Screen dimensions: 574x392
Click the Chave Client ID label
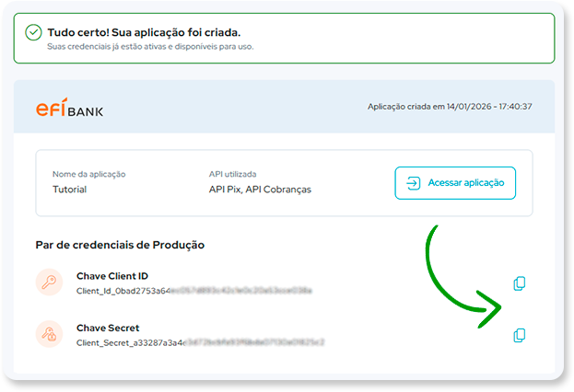coord(111,276)
